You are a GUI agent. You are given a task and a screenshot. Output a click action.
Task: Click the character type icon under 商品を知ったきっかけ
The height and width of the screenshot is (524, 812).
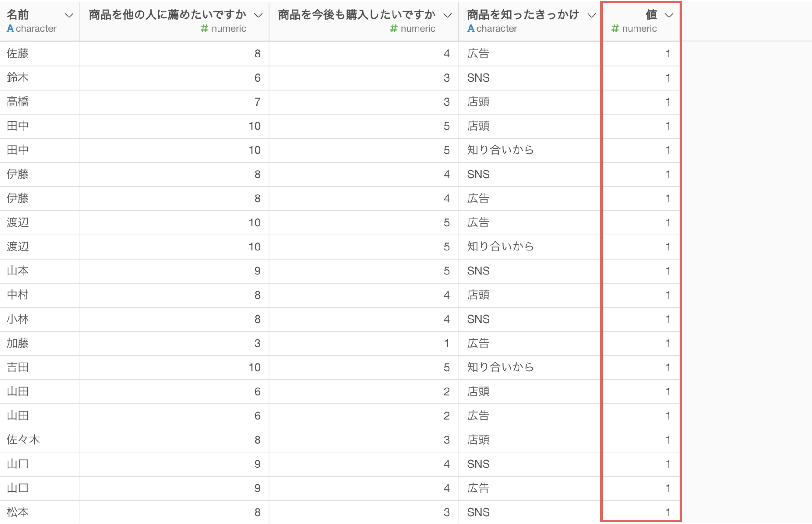point(471,29)
